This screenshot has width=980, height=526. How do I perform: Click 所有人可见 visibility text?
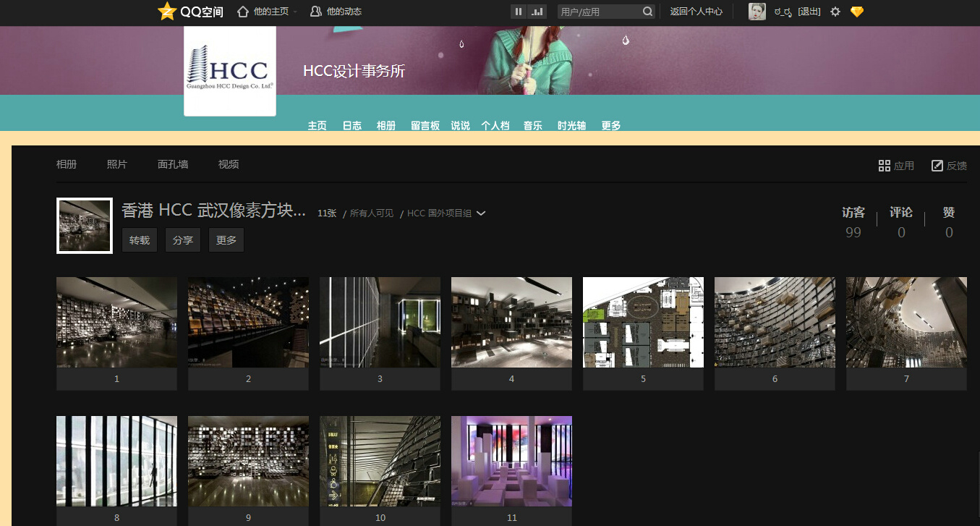click(372, 213)
